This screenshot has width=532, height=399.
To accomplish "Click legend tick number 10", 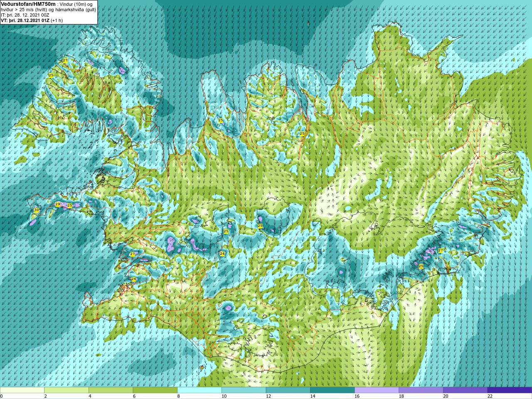I will coord(224,396).
